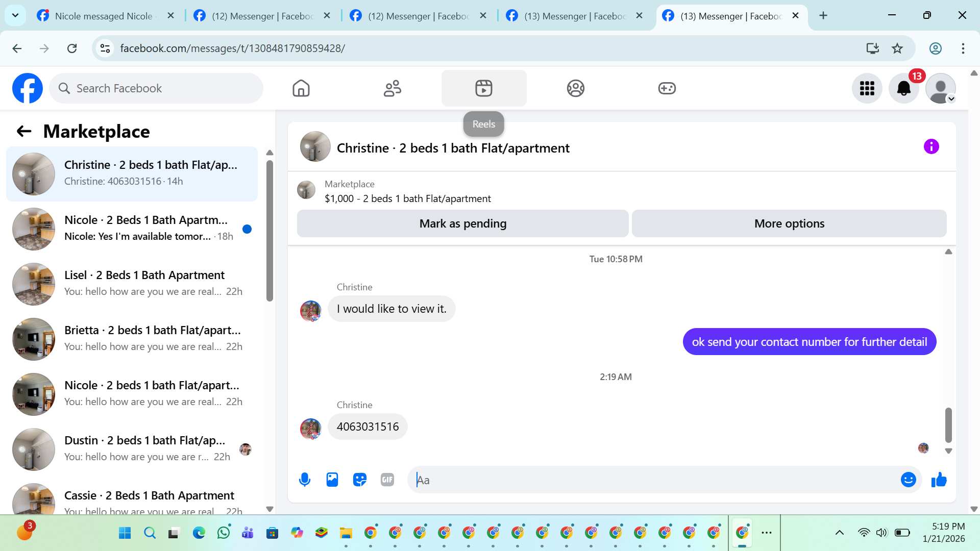Image resolution: width=980 pixels, height=551 pixels.
Task: Open conversation information purple icon
Action: pyautogui.click(x=931, y=147)
